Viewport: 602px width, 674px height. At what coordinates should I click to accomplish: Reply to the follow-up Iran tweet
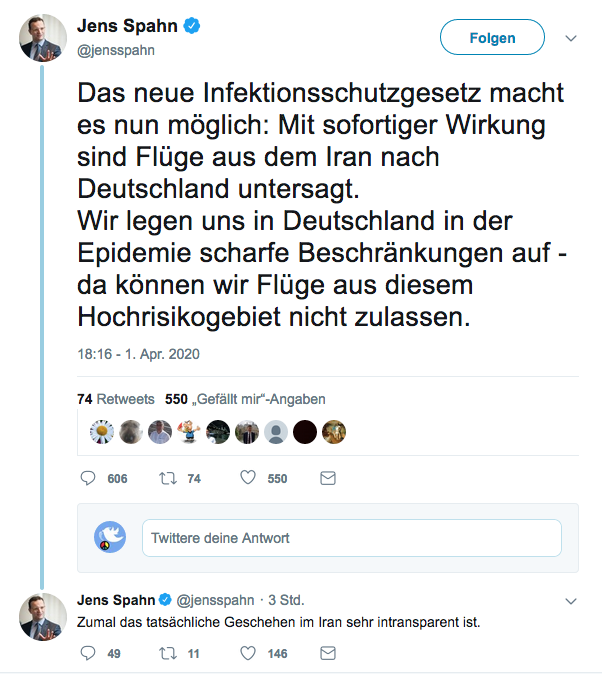tap(89, 653)
